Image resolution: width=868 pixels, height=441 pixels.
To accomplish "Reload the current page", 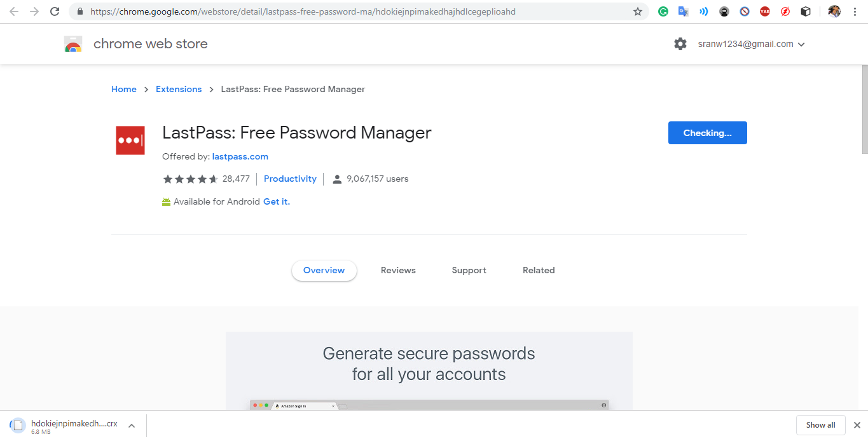I will pos(55,11).
